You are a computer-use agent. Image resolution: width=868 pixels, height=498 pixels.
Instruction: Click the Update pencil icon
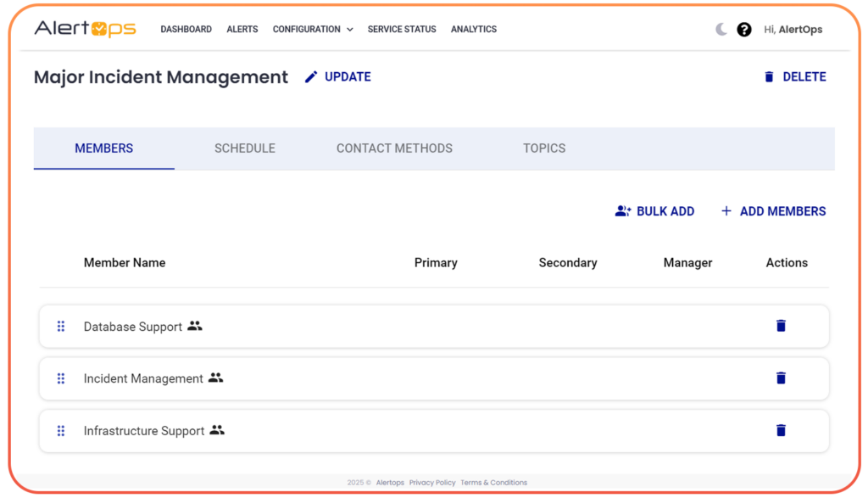pyautogui.click(x=310, y=76)
